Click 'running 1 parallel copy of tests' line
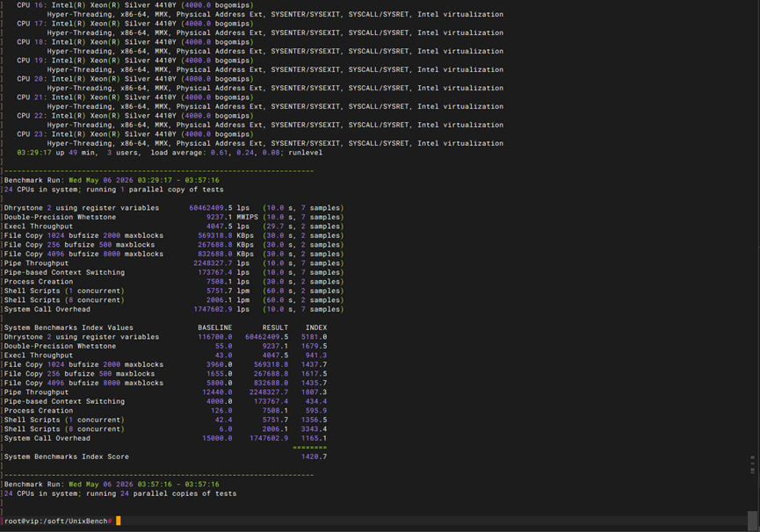 click(155, 190)
